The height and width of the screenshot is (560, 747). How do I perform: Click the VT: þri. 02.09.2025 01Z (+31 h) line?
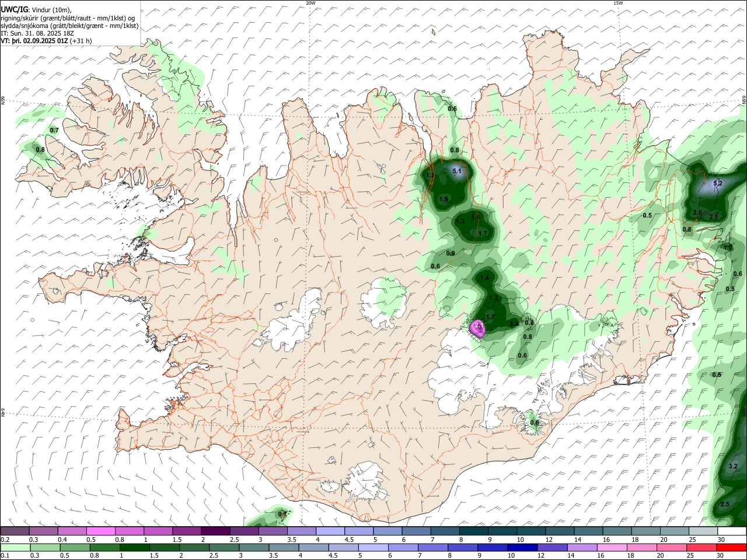click(46, 41)
